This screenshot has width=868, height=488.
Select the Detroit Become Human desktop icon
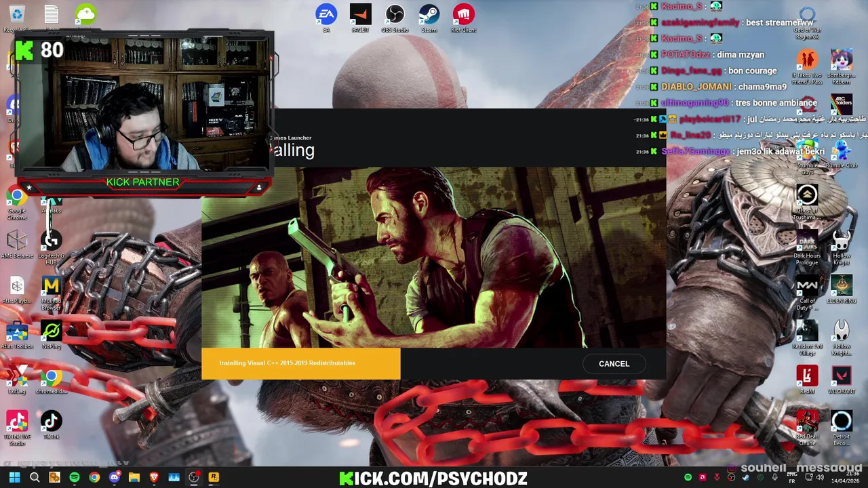pos(842,428)
